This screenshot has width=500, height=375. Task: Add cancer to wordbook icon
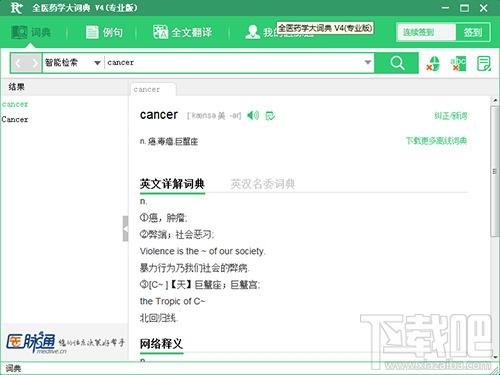270,116
